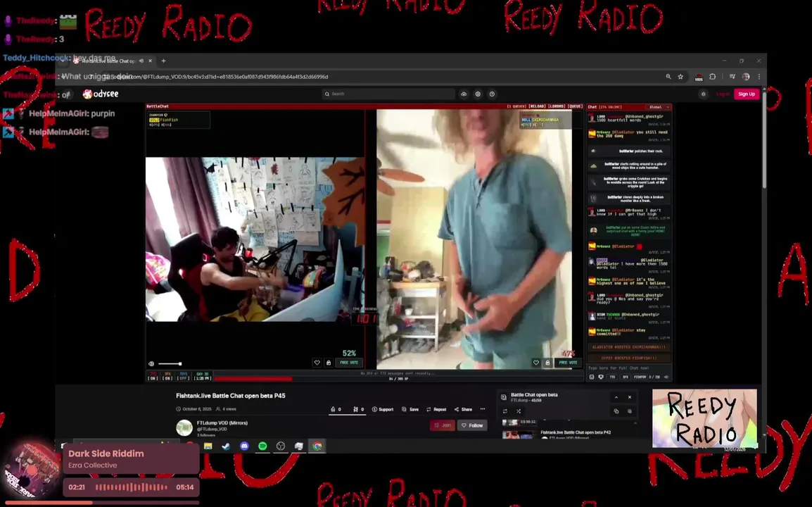812x507 pixels.
Task: Click the trophy icon in battle chat bar
Action: pyautogui.click(x=601, y=377)
